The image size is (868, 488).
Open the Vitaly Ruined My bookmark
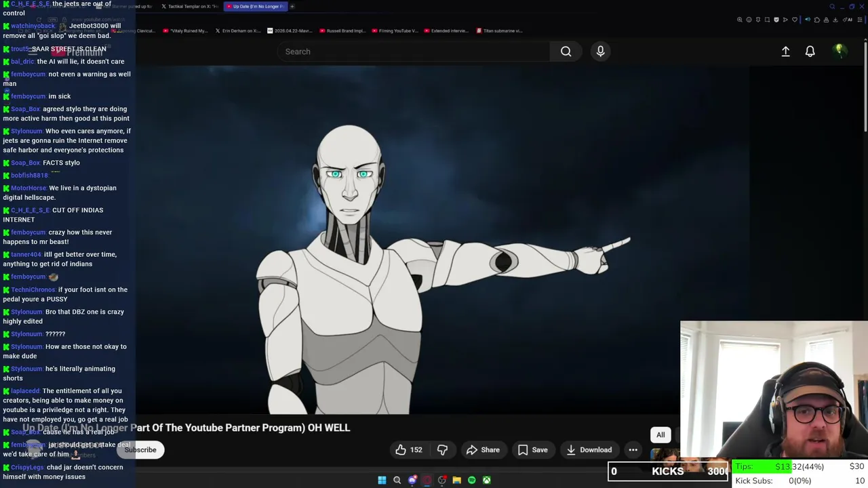[x=185, y=30]
